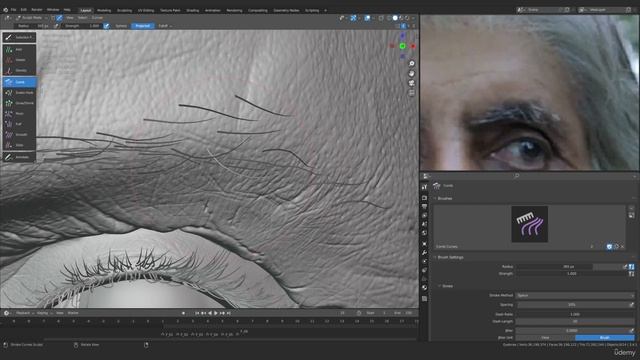Select Spherical falloff shape button
Viewport: 640px width, 360px height.
[121, 26]
